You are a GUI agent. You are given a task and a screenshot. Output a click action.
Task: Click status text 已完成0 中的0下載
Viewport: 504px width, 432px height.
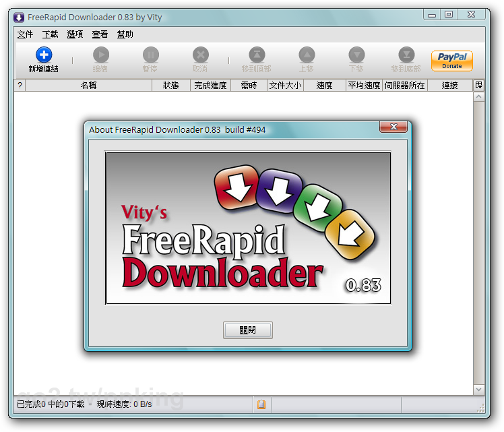coord(51,404)
